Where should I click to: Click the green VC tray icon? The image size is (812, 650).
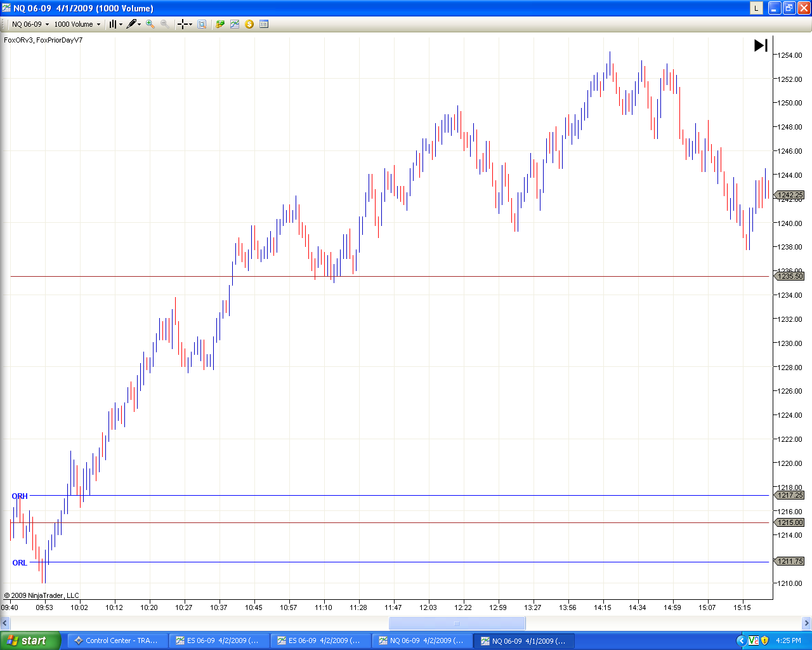click(753, 640)
